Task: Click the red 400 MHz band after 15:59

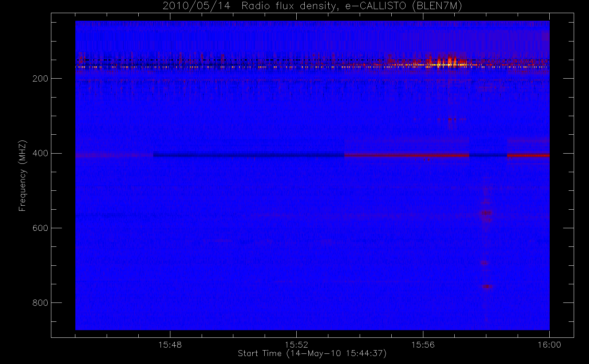Action: coord(528,155)
